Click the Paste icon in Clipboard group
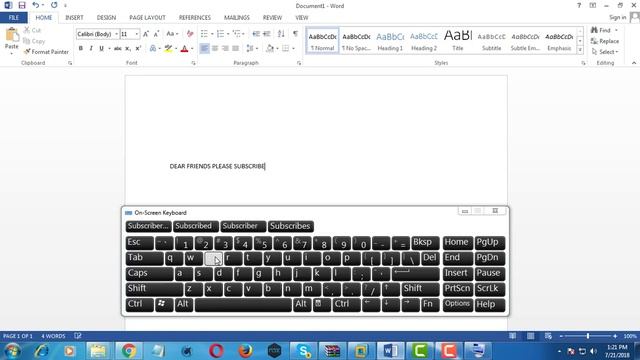 click(11, 36)
